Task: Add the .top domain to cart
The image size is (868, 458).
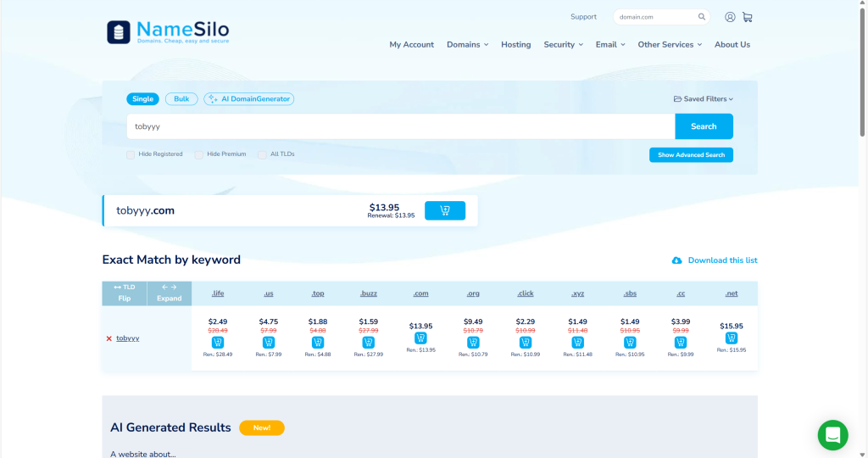Action: [318, 343]
